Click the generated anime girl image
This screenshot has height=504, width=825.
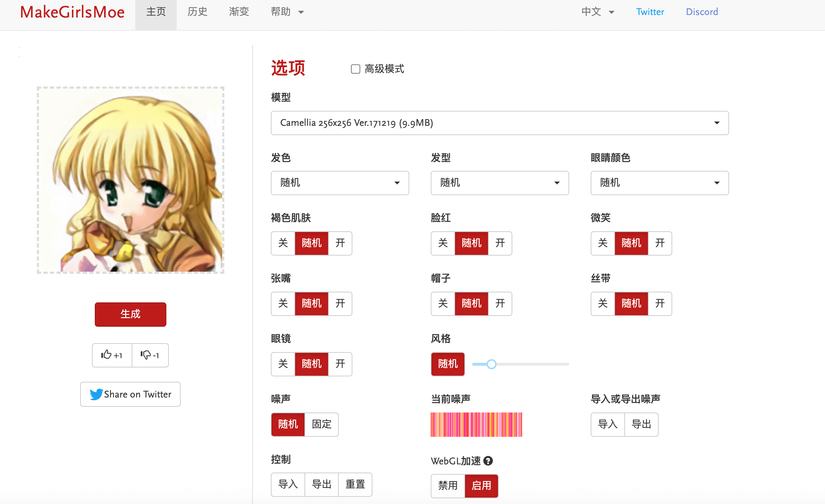131,180
